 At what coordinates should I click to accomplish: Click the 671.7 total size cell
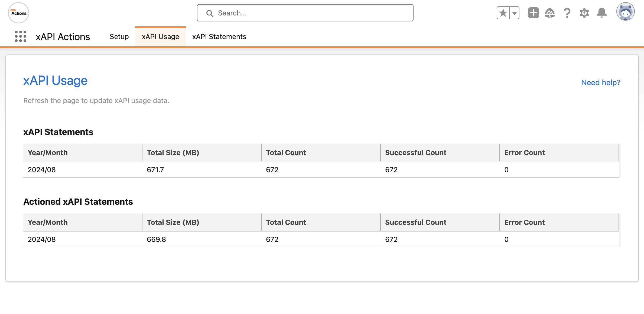(x=155, y=170)
